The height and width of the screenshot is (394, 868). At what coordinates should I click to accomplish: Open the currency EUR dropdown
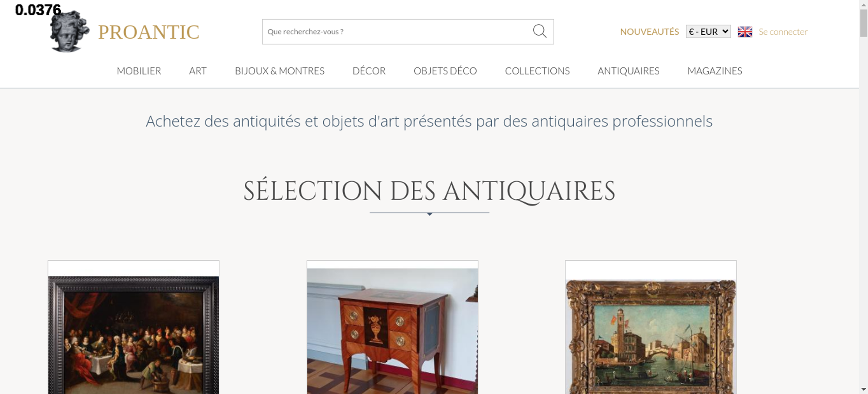[x=708, y=32]
